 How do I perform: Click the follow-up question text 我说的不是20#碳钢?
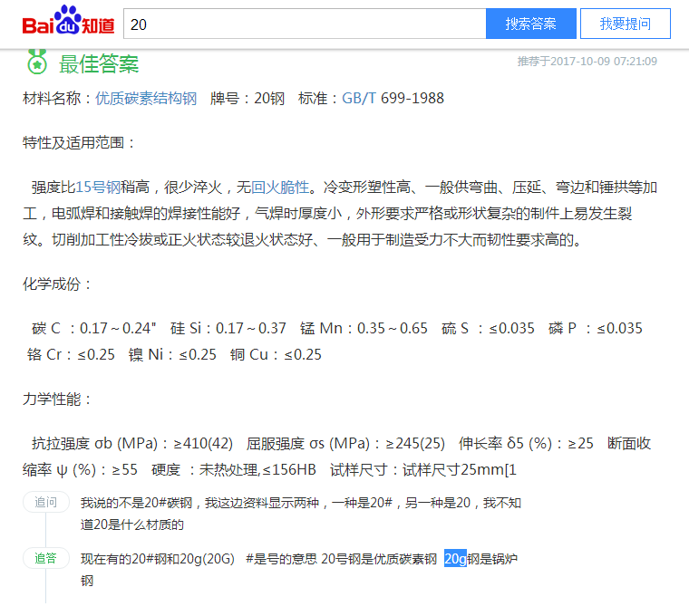[137, 503]
